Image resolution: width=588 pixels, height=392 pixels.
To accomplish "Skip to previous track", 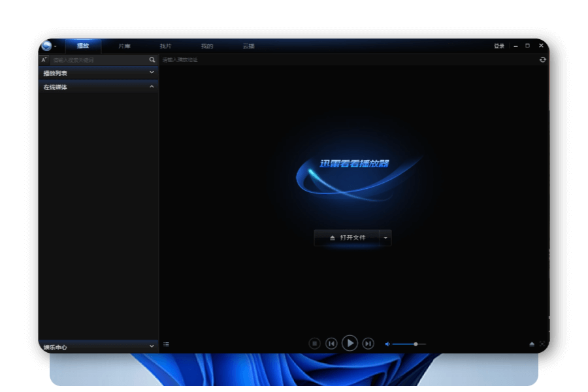I will pos(331,343).
